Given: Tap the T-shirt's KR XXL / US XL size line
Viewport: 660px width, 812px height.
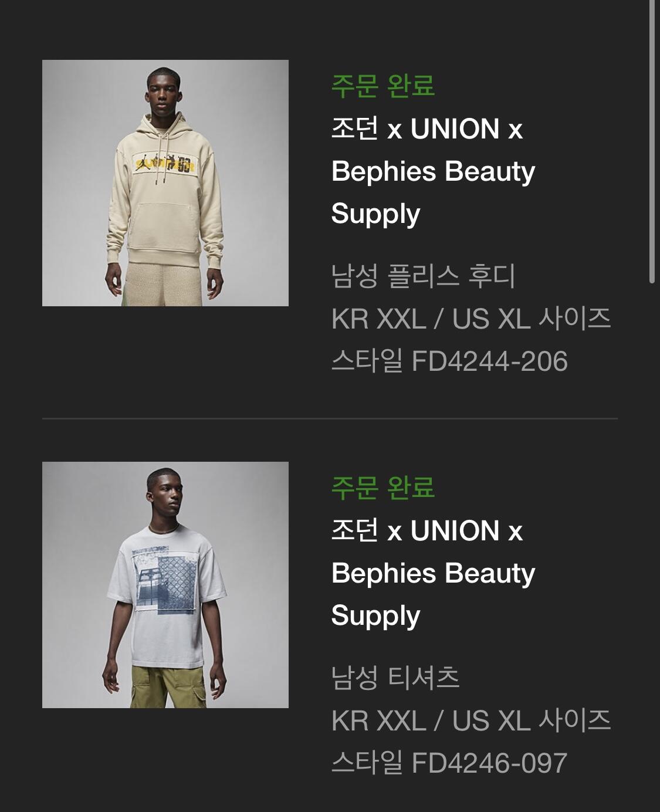Looking at the screenshot, I should [x=471, y=720].
